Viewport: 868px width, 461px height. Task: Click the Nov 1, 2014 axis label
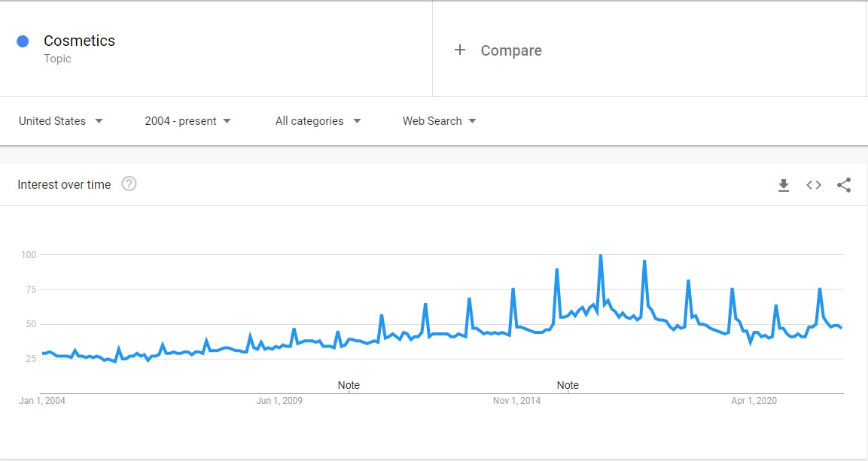pos(516,401)
